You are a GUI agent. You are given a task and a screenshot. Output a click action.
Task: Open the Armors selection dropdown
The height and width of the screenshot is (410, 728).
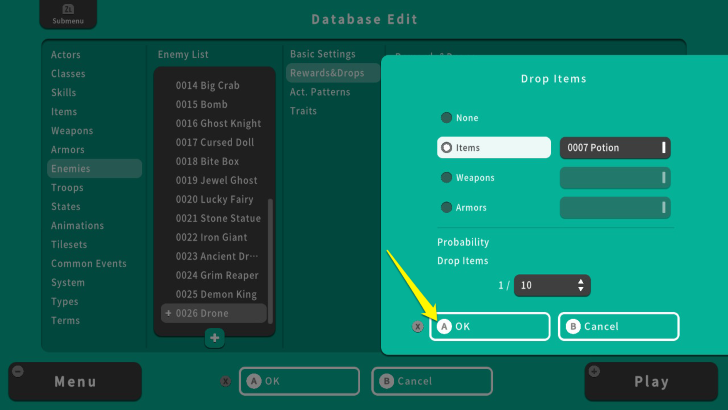(x=615, y=208)
